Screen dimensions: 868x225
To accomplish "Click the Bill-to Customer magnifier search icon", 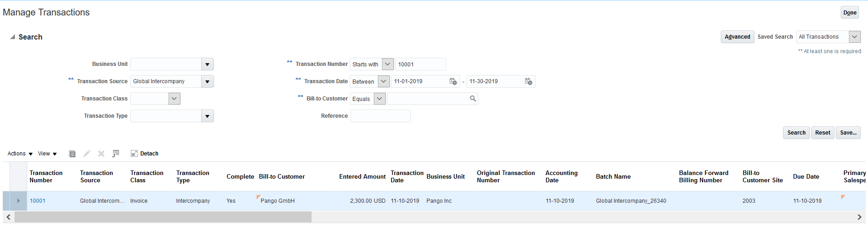I will coord(473,99).
